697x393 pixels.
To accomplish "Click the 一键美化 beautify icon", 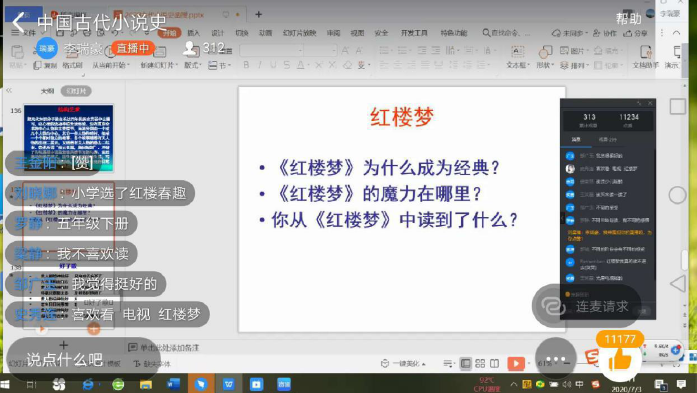I will click(x=385, y=364).
